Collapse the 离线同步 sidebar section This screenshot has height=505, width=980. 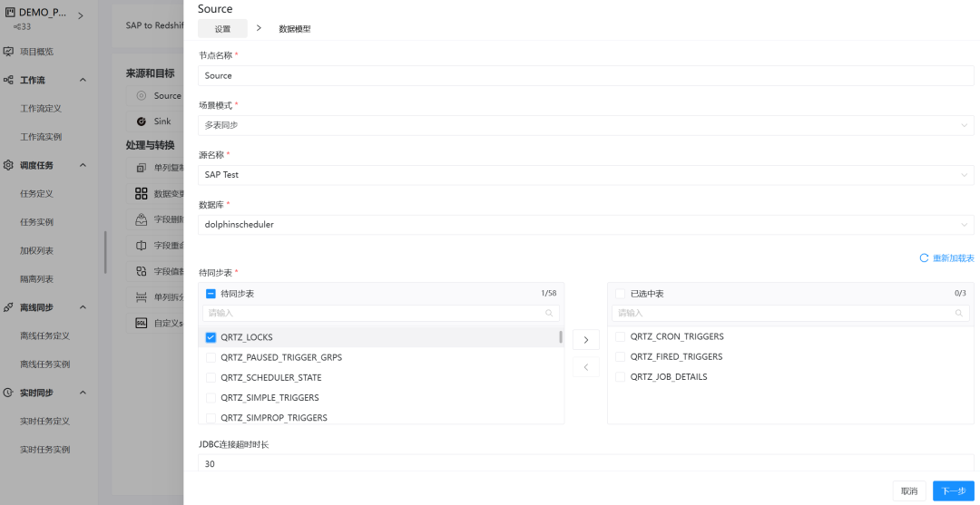(x=83, y=307)
